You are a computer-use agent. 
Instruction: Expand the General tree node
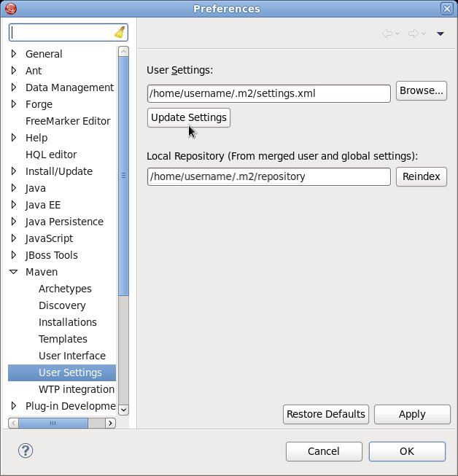(x=14, y=54)
